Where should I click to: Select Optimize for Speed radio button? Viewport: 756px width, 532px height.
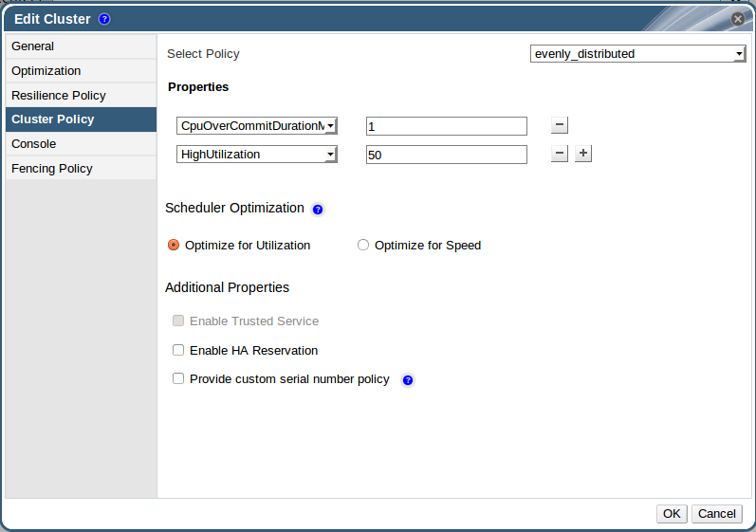[363, 245]
